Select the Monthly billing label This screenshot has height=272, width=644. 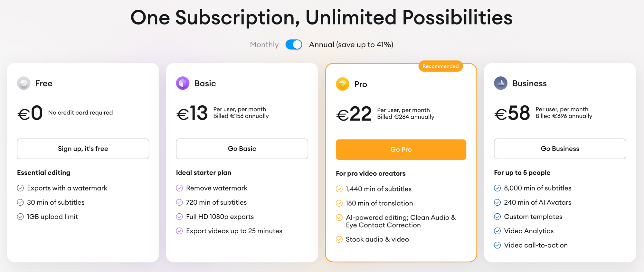(264, 44)
